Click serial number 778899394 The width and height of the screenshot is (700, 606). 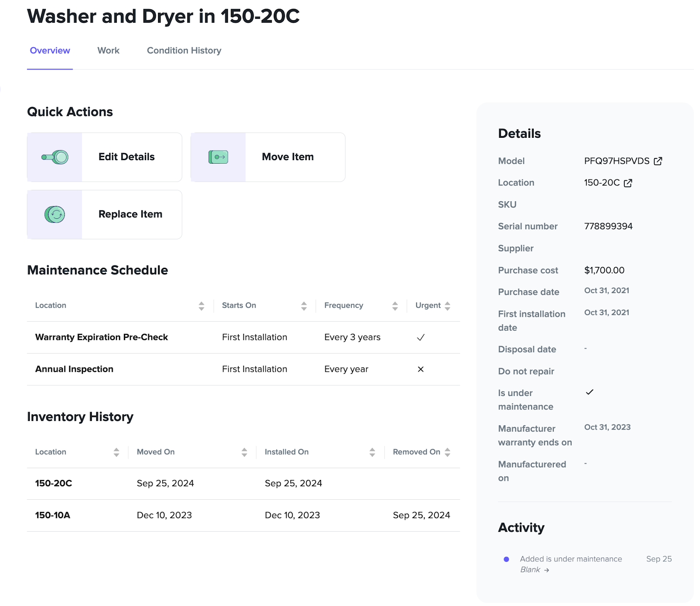coord(608,227)
